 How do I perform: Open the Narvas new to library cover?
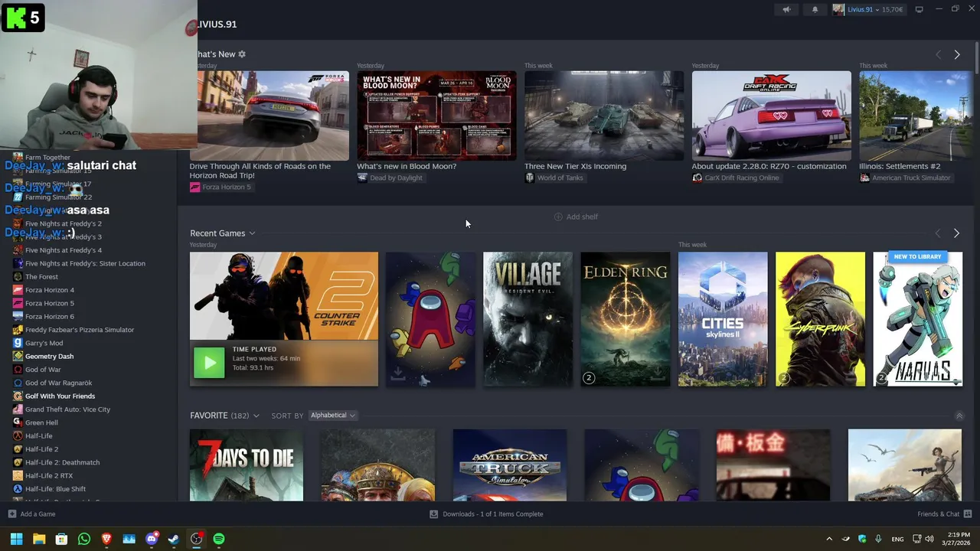pyautogui.click(x=918, y=319)
